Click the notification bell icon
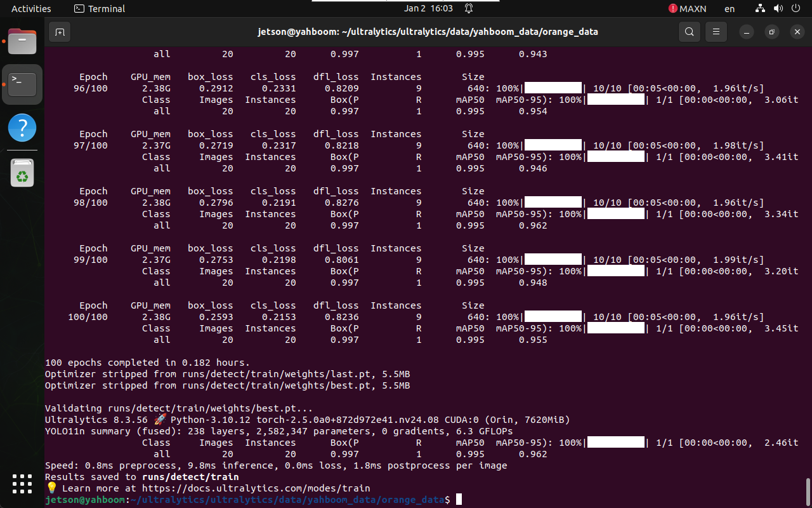Image resolution: width=812 pixels, height=508 pixels. [x=469, y=9]
